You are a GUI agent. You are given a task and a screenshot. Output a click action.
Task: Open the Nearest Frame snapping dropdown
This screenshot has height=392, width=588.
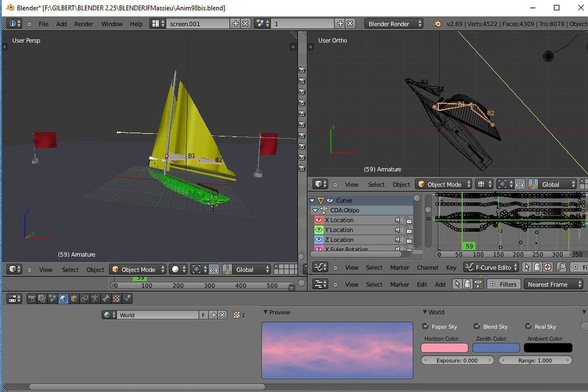(x=554, y=284)
